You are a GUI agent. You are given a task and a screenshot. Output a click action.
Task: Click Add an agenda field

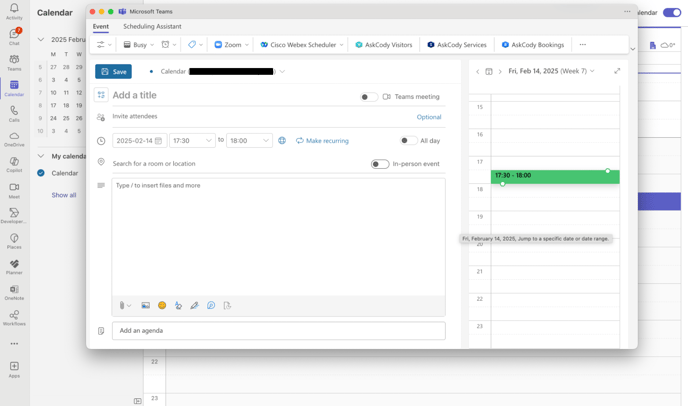tap(279, 331)
